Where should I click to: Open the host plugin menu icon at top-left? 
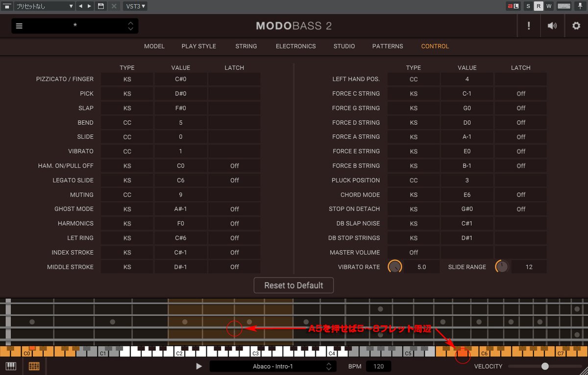coord(7,6)
